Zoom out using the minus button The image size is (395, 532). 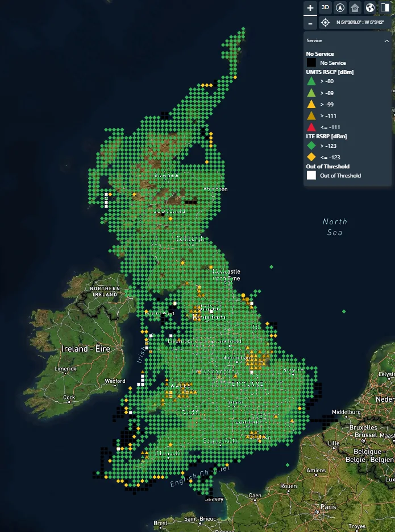click(310, 23)
